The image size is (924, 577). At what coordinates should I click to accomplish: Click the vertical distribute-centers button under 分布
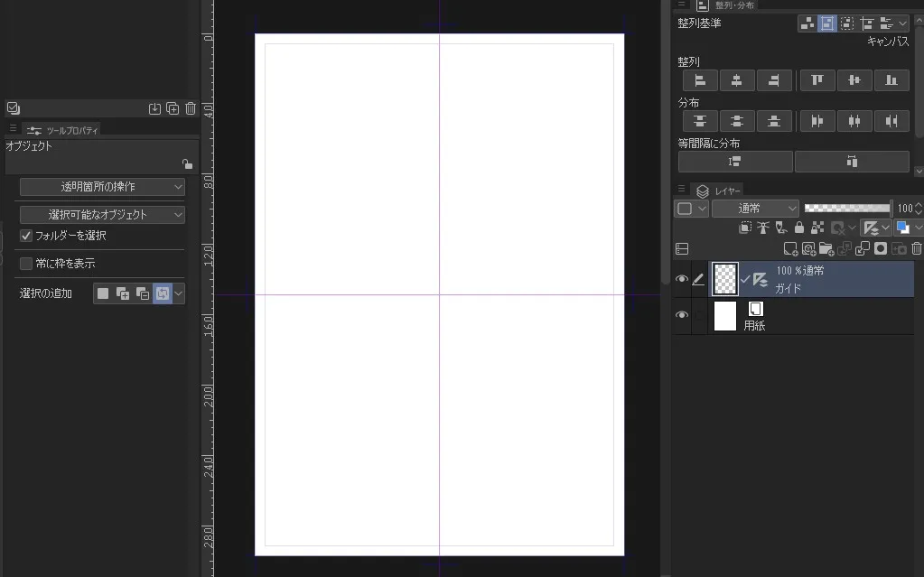point(737,121)
